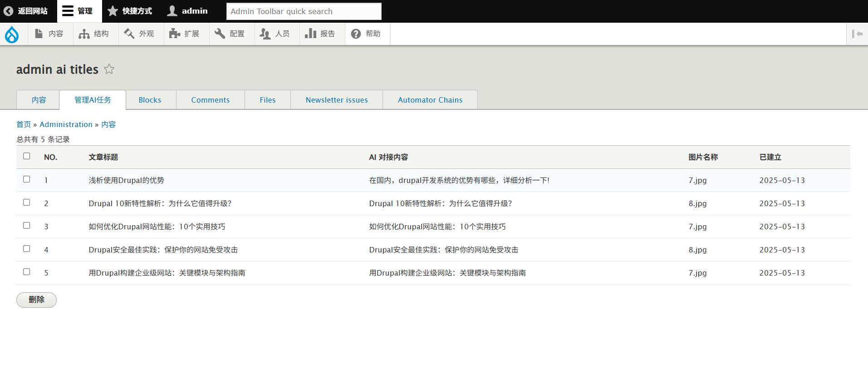Click the 2025-05-13 date in row 5

coord(782,273)
